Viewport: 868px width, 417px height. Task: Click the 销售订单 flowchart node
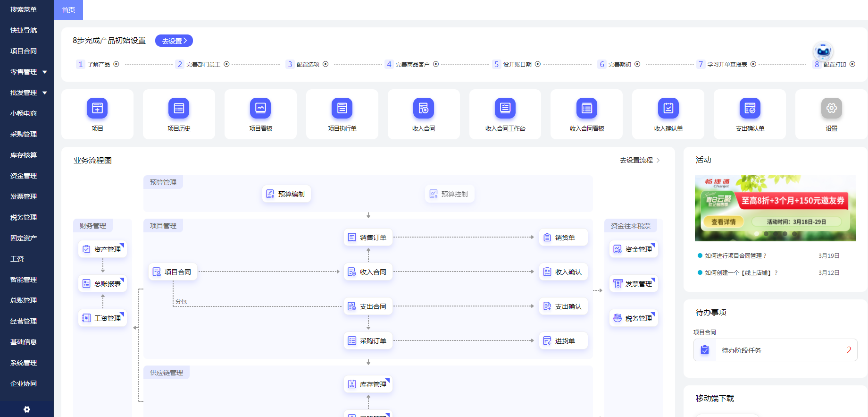click(x=368, y=237)
